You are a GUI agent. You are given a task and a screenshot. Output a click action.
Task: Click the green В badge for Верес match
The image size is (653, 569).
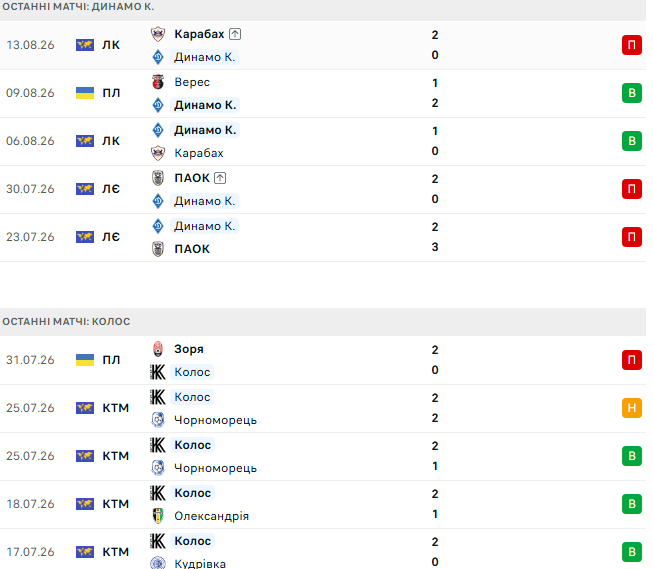coord(632,93)
